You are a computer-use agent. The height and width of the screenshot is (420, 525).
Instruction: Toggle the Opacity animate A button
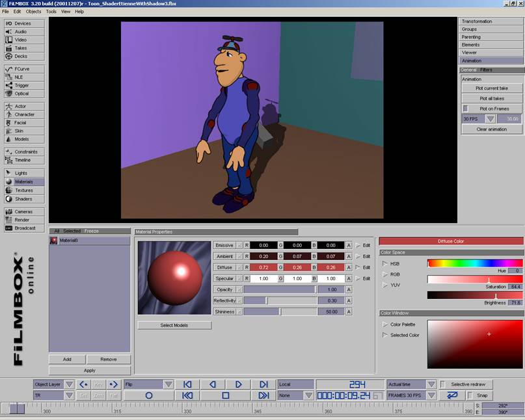click(x=349, y=289)
